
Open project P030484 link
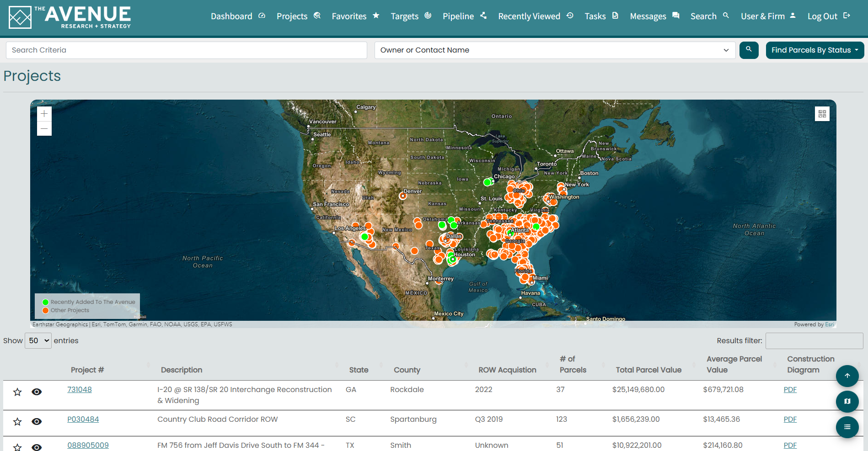tap(83, 419)
